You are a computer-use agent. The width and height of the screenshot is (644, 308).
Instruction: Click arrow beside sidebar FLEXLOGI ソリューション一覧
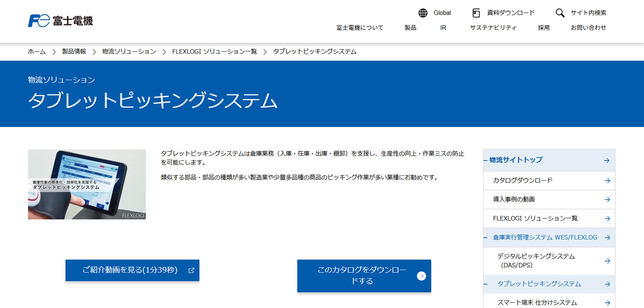(x=607, y=219)
